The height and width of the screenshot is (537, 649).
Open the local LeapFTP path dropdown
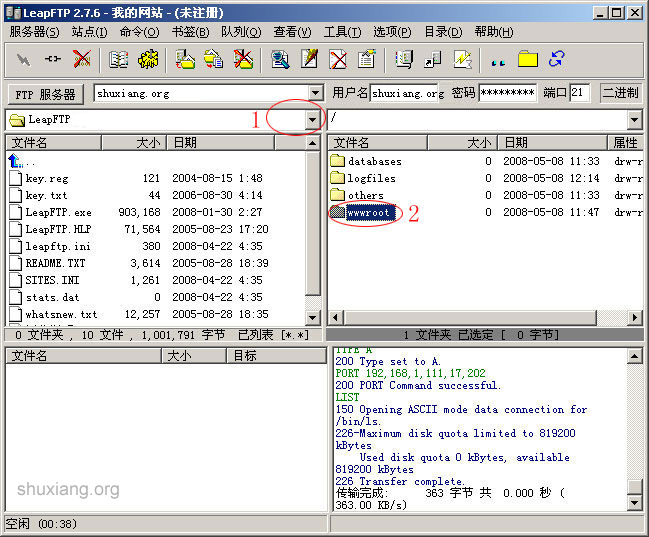(312, 120)
